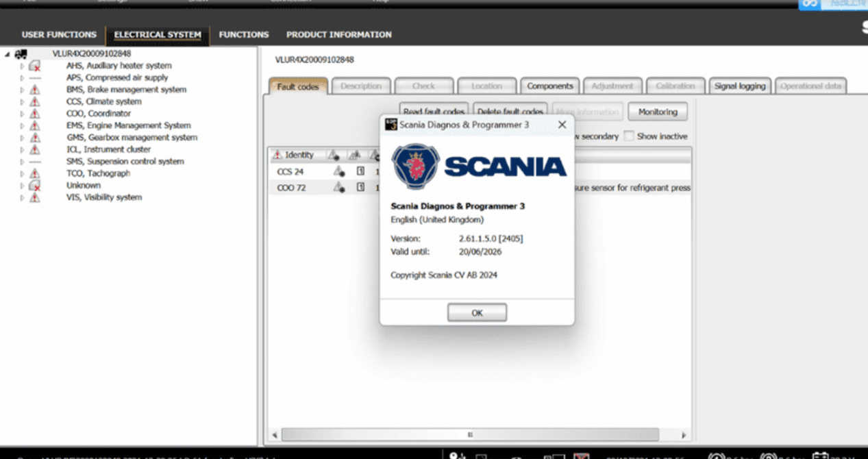Enable the Show inactive checkbox

click(628, 136)
